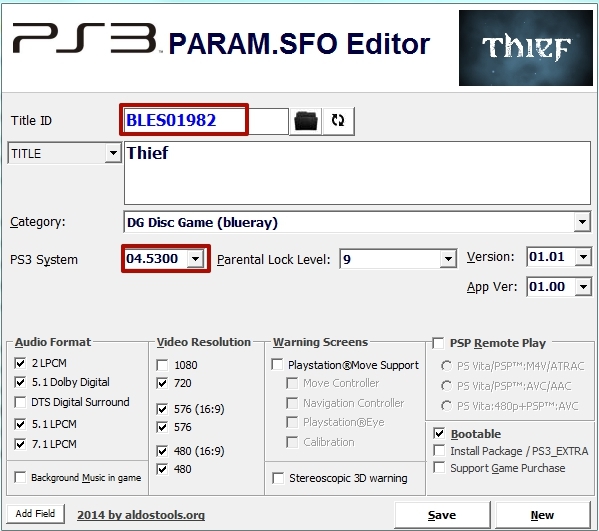Uncheck 480 (16:9) resolution
This screenshot has width=599, height=531.
[162, 451]
